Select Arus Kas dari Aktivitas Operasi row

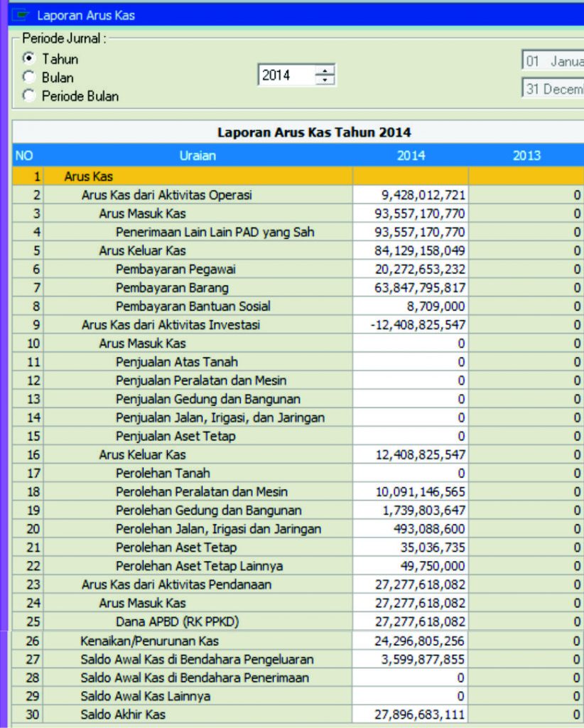click(x=298, y=195)
